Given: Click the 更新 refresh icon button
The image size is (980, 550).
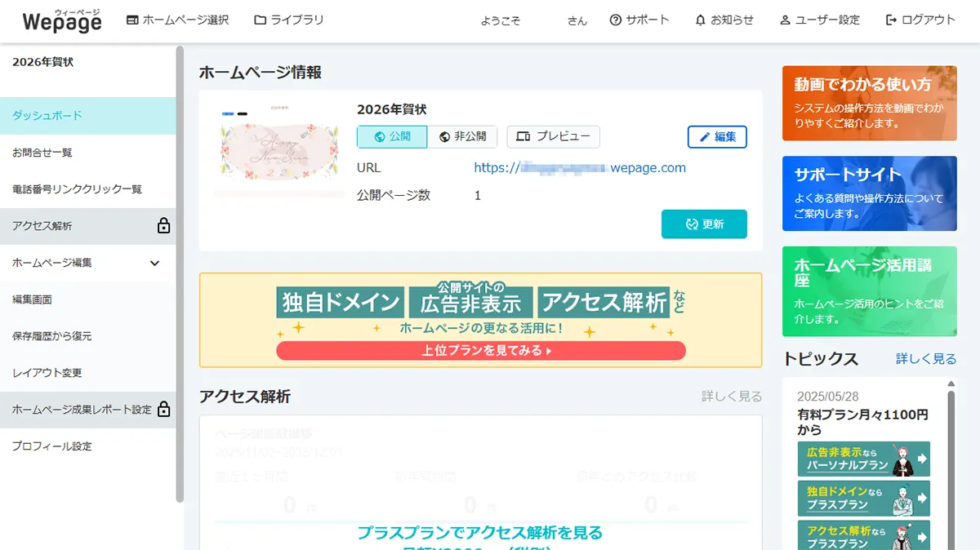Looking at the screenshot, I should point(704,224).
